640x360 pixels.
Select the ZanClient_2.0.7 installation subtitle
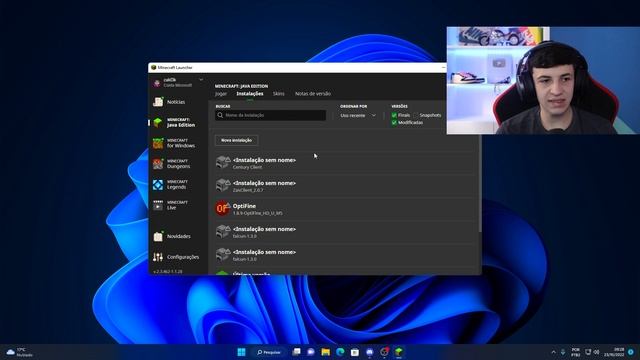click(248, 190)
